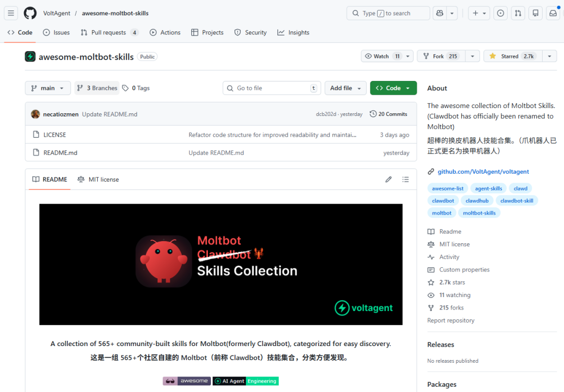Screen dimensions: 564x392
Task: Focus the Type / to search box
Action: pyautogui.click(x=388, y=13)
